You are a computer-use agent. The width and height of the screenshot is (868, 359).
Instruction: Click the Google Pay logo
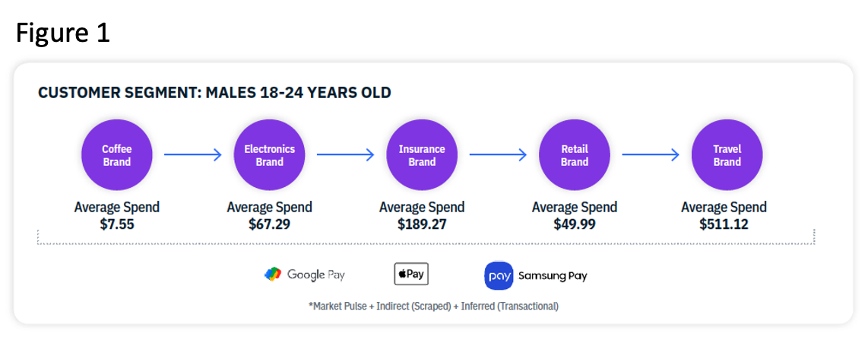click(x=305, y=275)
